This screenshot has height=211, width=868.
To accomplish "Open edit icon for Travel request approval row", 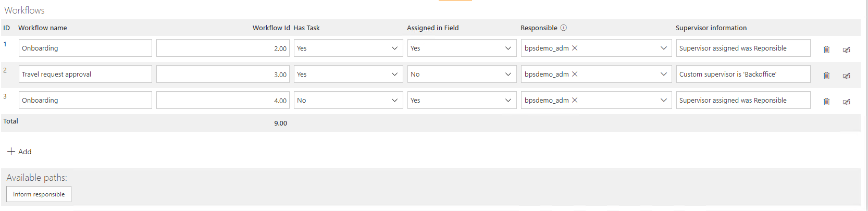I will pos(847,76).
